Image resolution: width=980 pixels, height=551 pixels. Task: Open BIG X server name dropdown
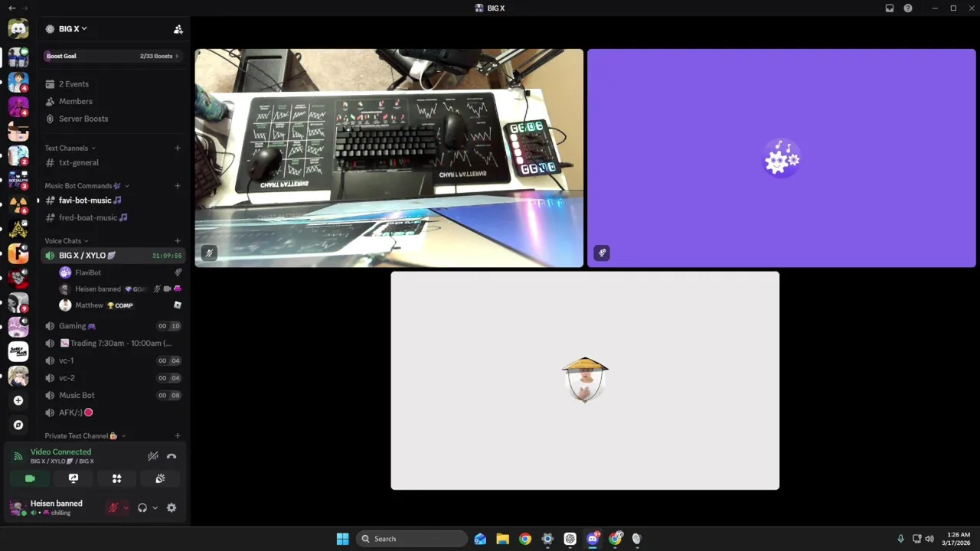(73, 29)
